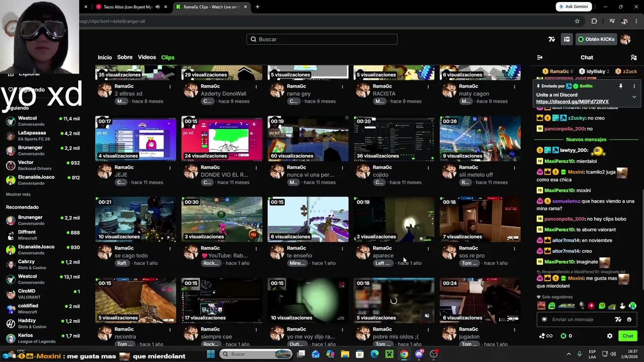Open the chat settings gear
The image size is (644, 362).
pyautogui.click(x=610, y=336)
